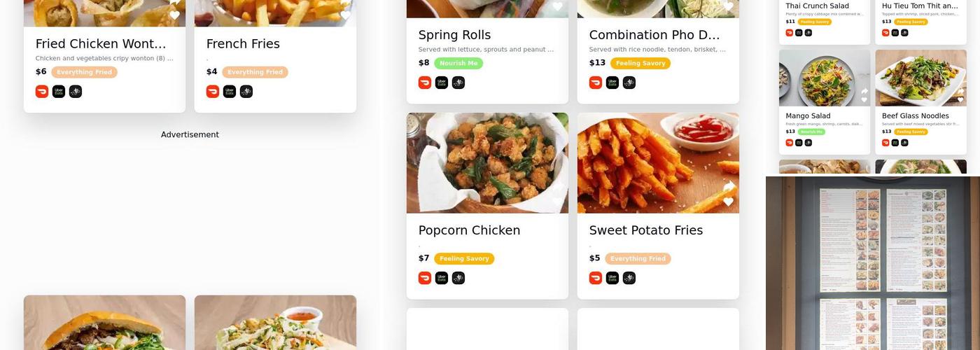This screenshot has height=350, width=980.
Task: Click DoorDash icon under French Fries
Action: pyautogui.click(x=213, y=92)
